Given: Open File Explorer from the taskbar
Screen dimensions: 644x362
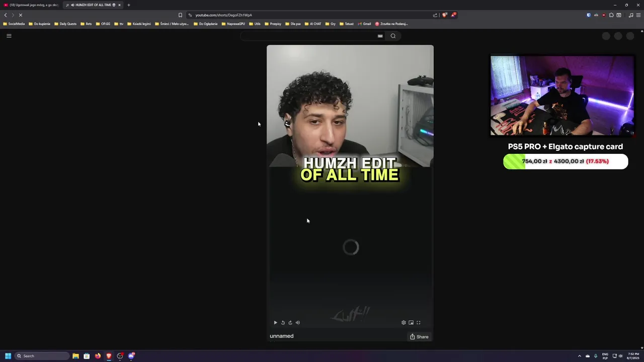Looking at the screenshot, I should coord(75,356).
